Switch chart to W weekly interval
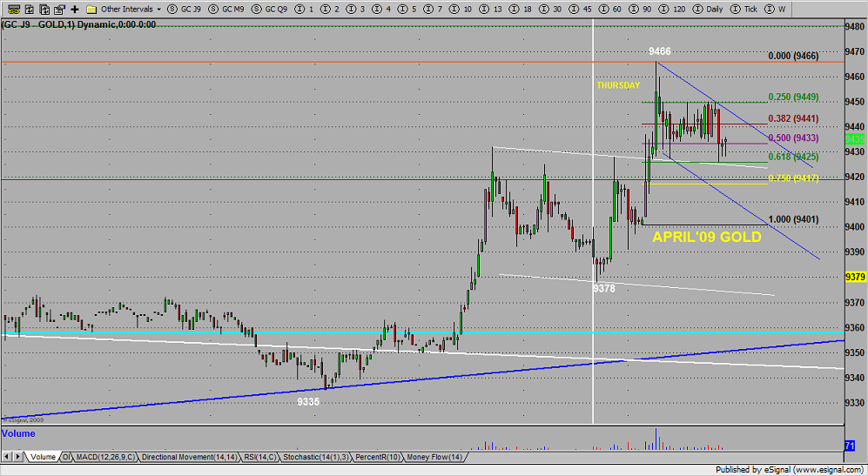Screen dimensions: 868x476 tap(776, 10)
